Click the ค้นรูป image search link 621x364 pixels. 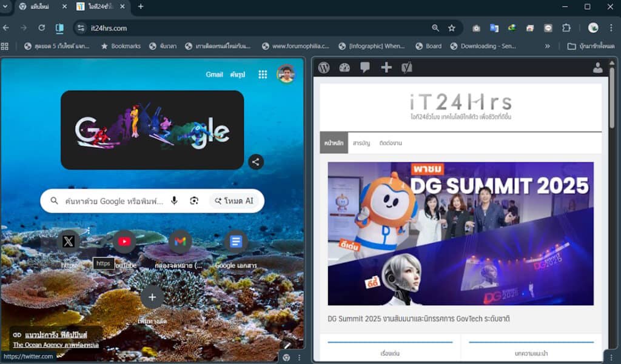[238, 74]
